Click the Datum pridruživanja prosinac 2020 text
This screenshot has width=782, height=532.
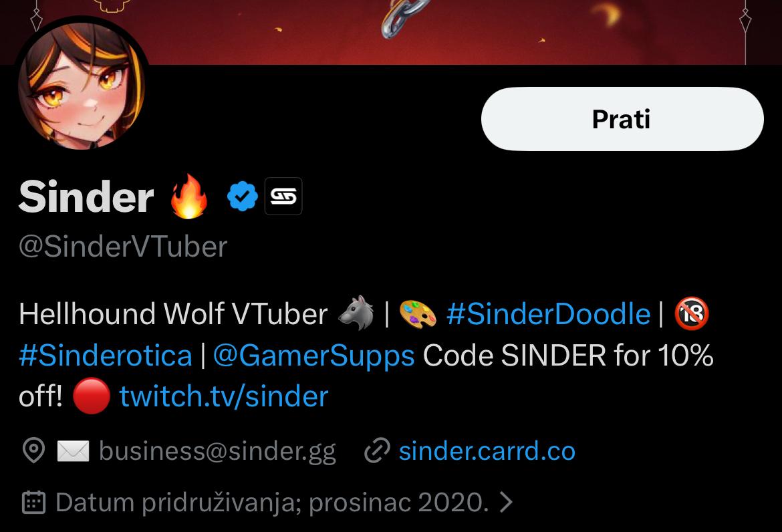click(272, 503)
